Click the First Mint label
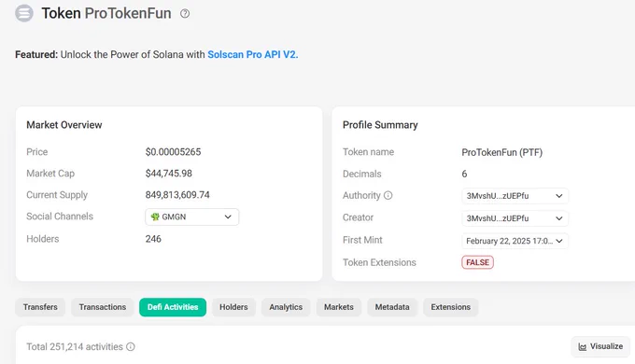The image size is (635, 364). click(x=362, y=240)
